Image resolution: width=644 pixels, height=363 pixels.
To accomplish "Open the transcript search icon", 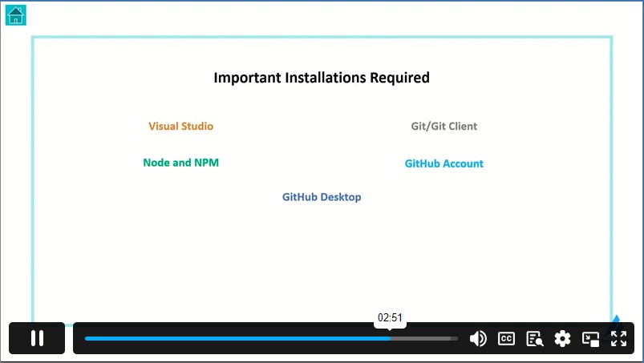I will coord(534,339).
